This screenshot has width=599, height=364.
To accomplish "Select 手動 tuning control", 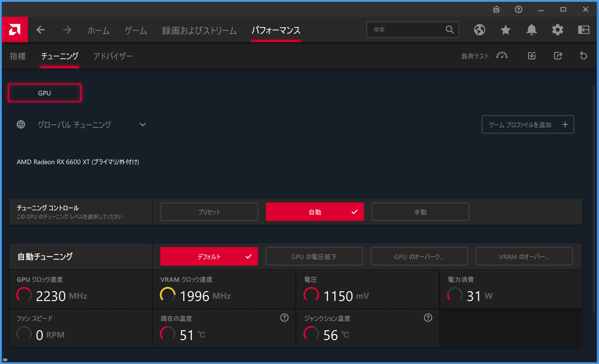I will [420, 212].
